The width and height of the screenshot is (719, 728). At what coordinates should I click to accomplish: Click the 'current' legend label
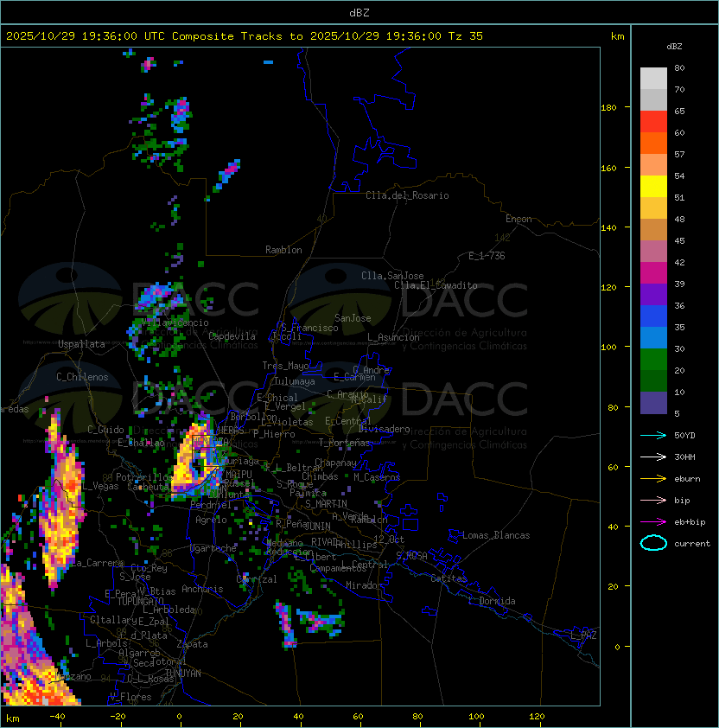coord(692,544)
